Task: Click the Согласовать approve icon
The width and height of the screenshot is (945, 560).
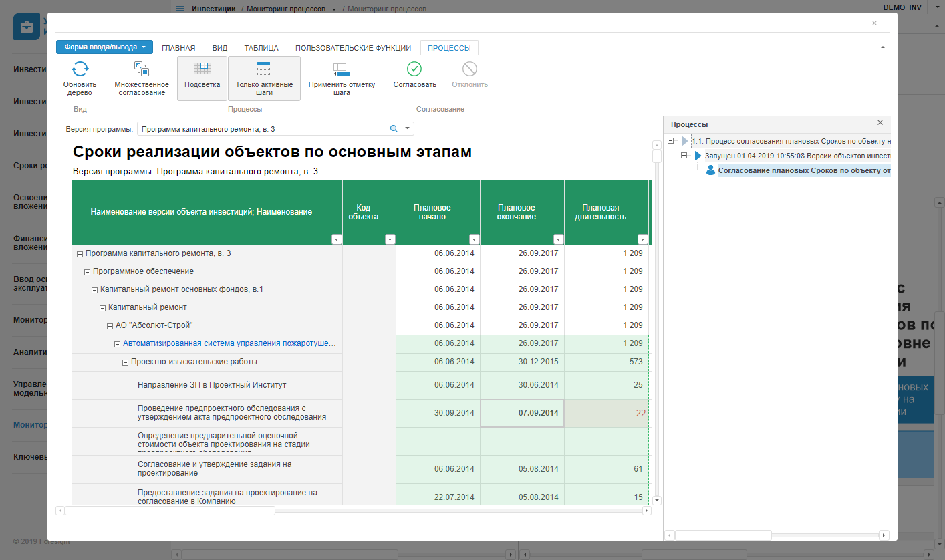Action: point(414,69)
